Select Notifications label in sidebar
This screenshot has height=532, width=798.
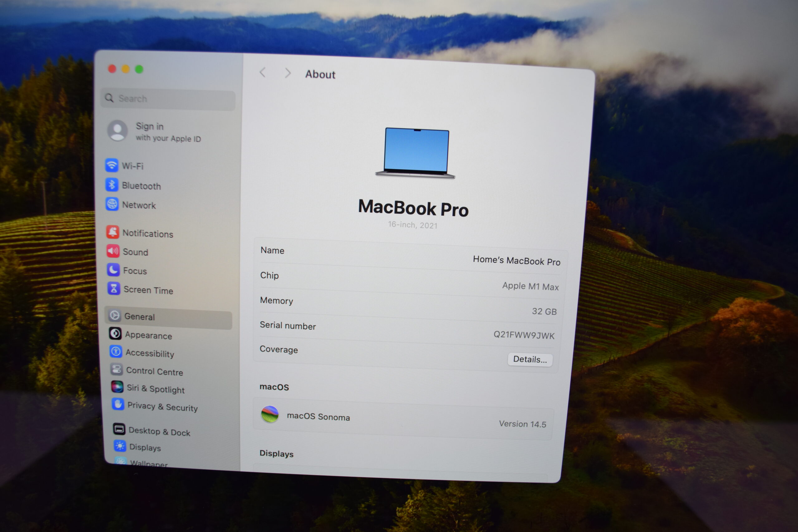coord(148,234)
